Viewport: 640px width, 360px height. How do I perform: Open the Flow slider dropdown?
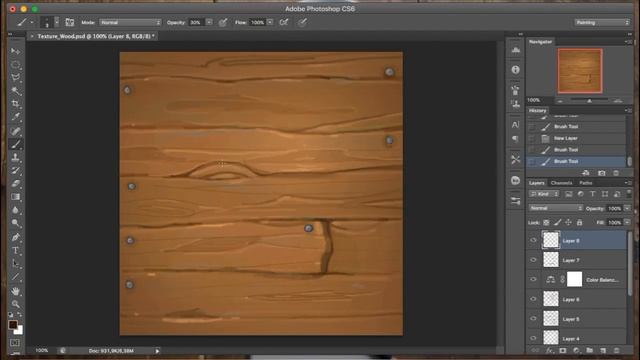270,22
